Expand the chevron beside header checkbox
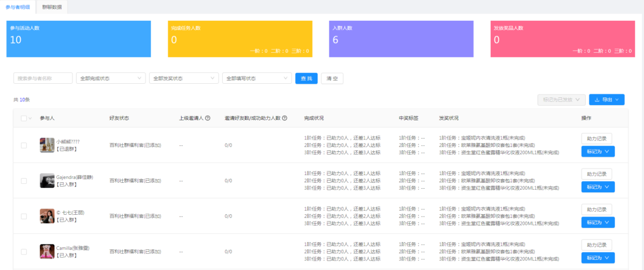644x270 pixels. pyautogui.click(x=30, y=118)
